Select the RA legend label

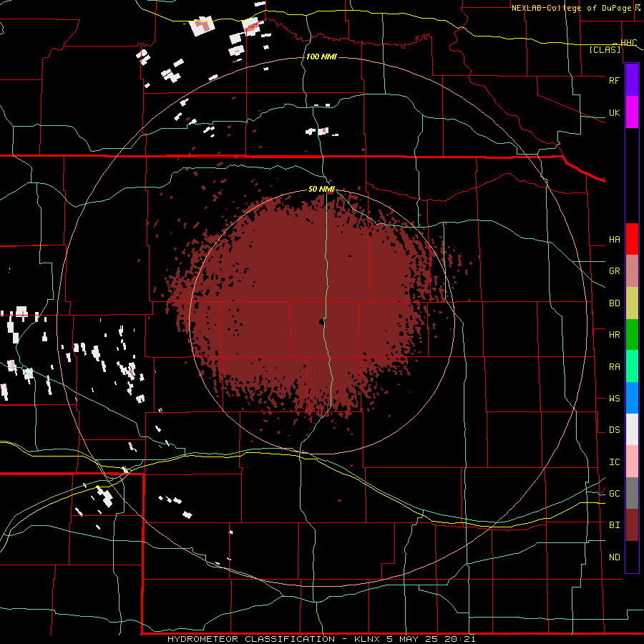click(x=614, y=367)
